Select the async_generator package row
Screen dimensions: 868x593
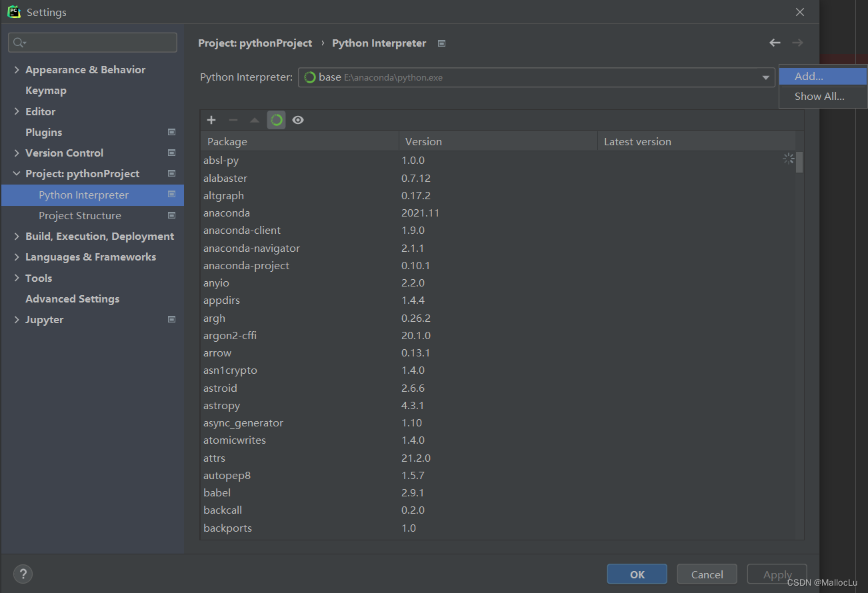[498, 423]
